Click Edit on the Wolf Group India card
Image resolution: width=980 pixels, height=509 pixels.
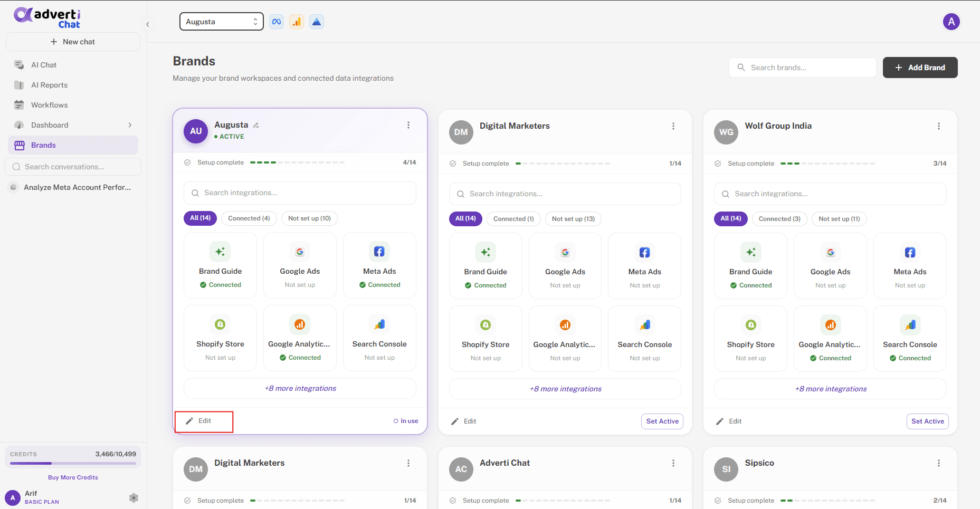[x=729, y=421]
